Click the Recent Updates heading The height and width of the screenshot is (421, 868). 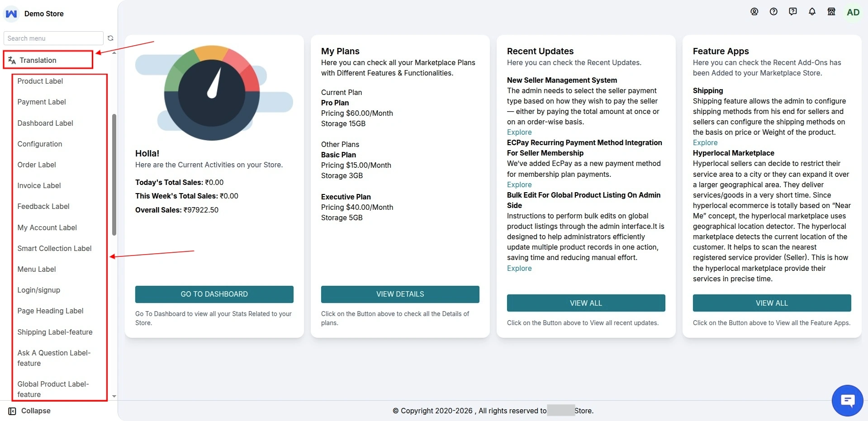540,51
